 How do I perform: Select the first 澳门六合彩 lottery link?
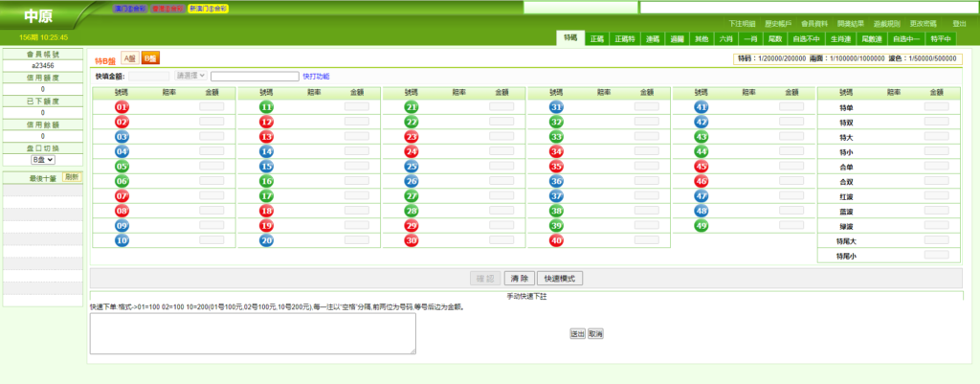click(x=130, y=9)
